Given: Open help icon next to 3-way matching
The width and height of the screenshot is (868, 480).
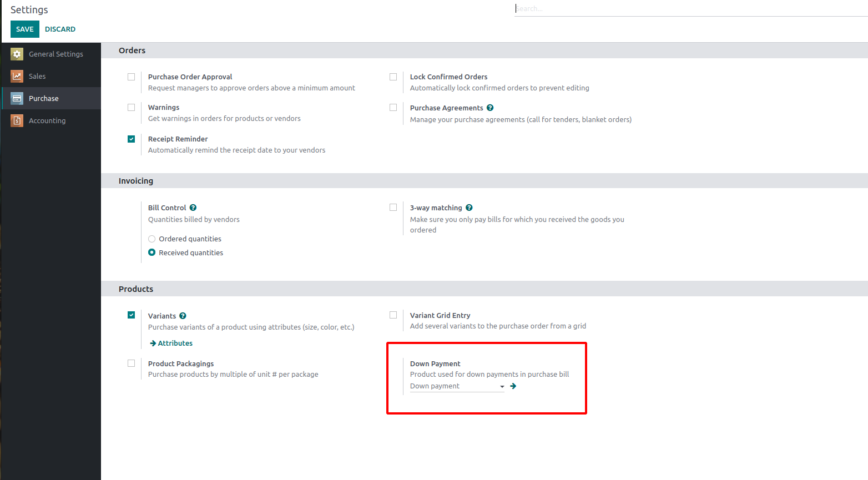Looking at the screenshot, I should [x=469, y=208].
